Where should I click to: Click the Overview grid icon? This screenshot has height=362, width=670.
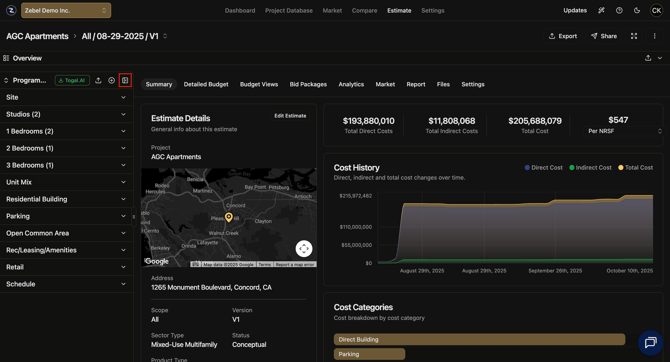(x=6, y=58)
